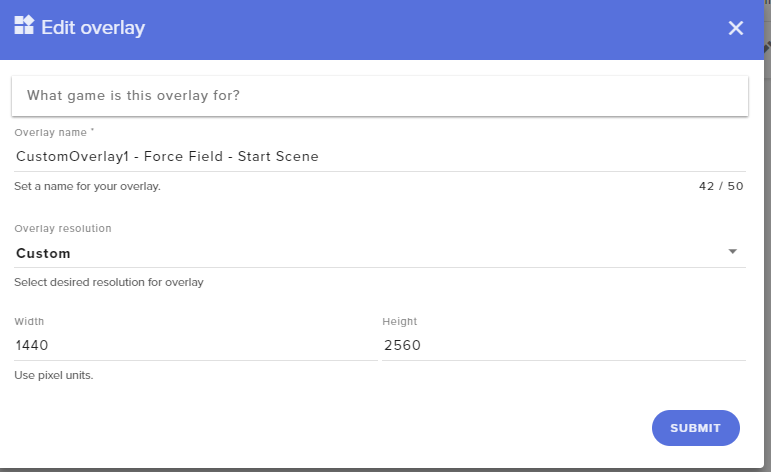Close the Edit overlay dialog

click(736, 28)
